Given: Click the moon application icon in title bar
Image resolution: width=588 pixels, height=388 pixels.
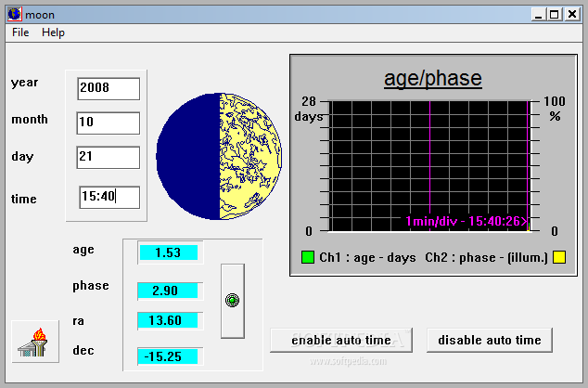Looking at the screenshot, I should point(15,14).
